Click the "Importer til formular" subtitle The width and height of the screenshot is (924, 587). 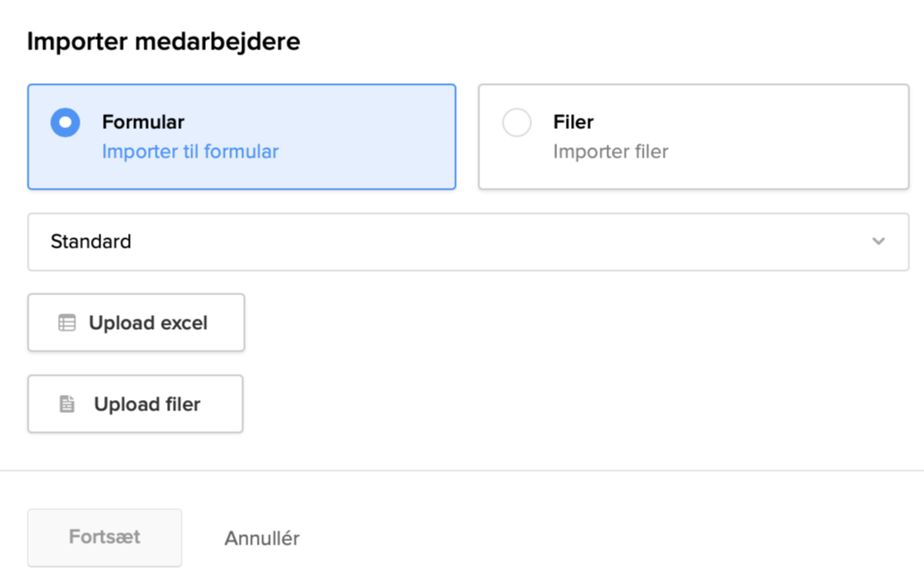coord(190,152)
